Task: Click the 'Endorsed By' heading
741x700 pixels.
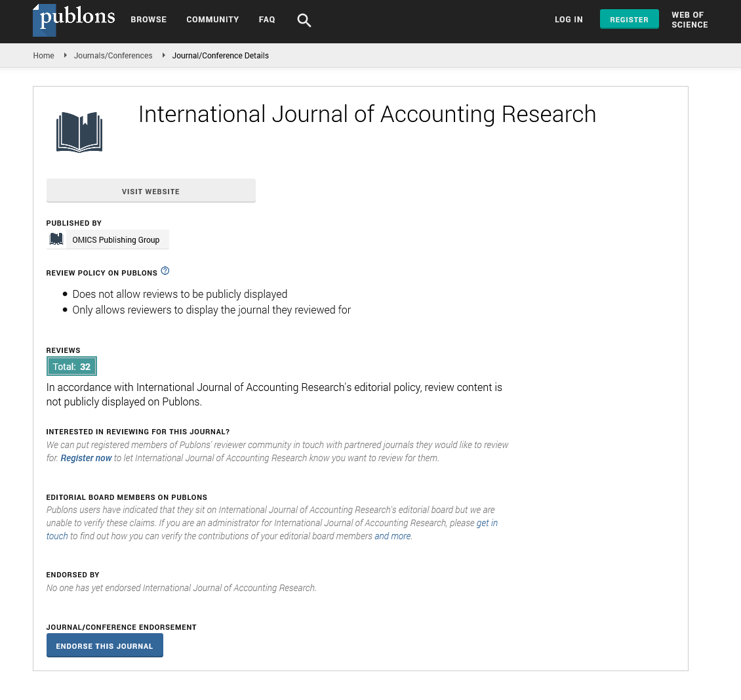Action: click(x=73, y=575)
